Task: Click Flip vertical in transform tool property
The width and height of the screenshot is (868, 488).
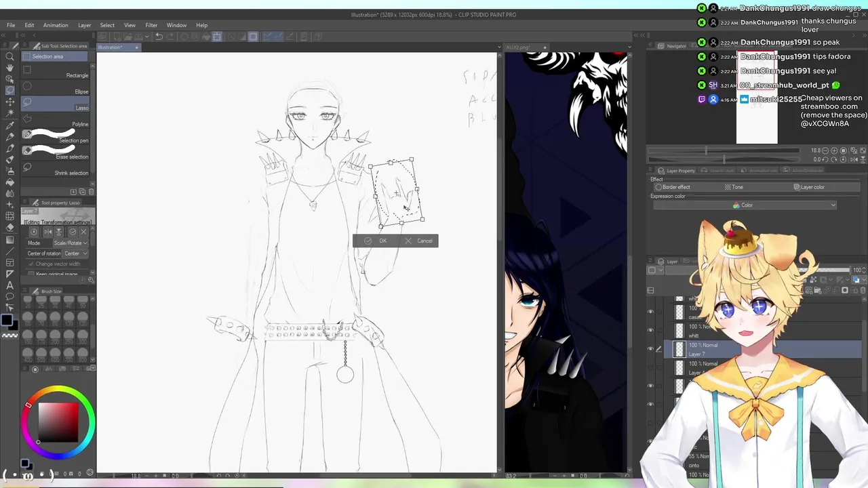Action: (60, 232)
